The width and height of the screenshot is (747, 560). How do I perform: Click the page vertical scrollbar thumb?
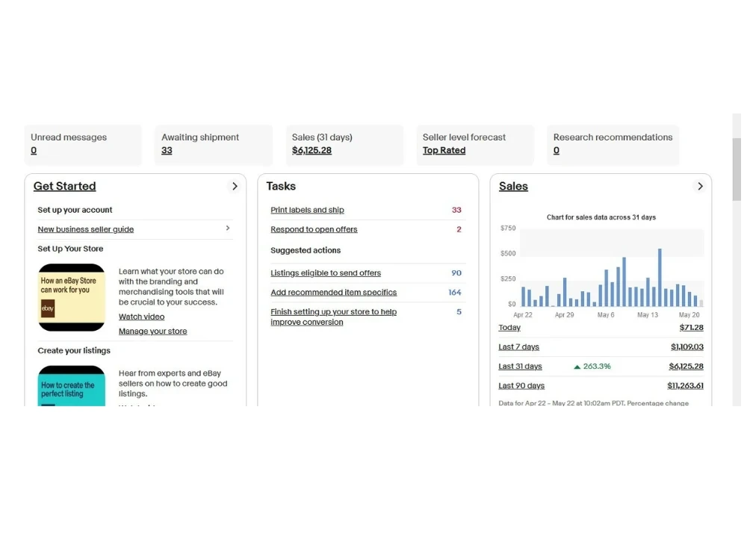pyautogui.click(x=737, y=169)
